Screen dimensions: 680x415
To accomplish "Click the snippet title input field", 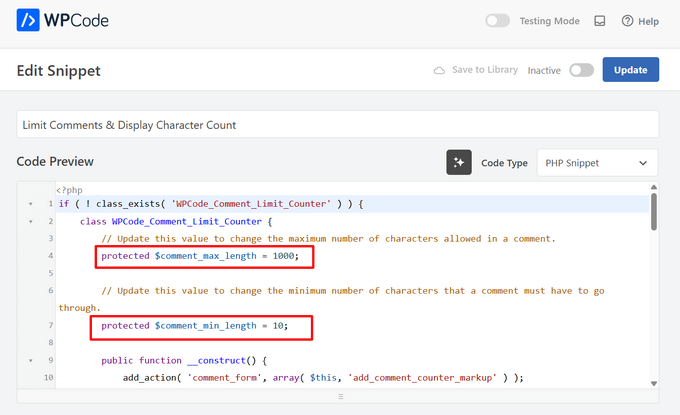I will pyautogui.click(x=337, y=124).
